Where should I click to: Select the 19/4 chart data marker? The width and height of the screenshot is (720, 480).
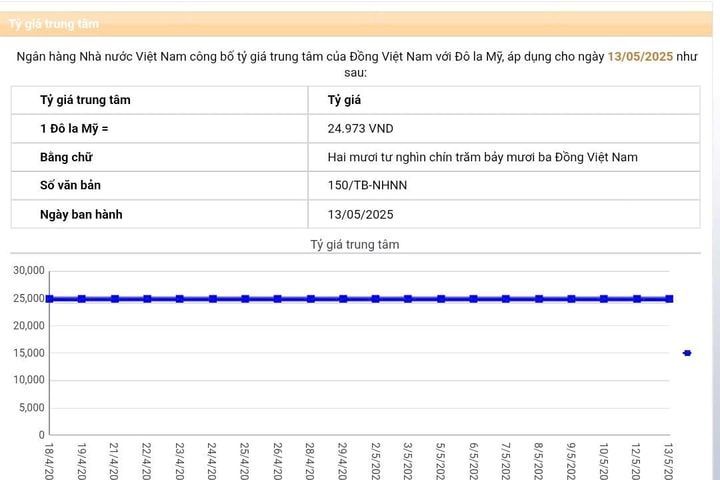click(82, 299)
